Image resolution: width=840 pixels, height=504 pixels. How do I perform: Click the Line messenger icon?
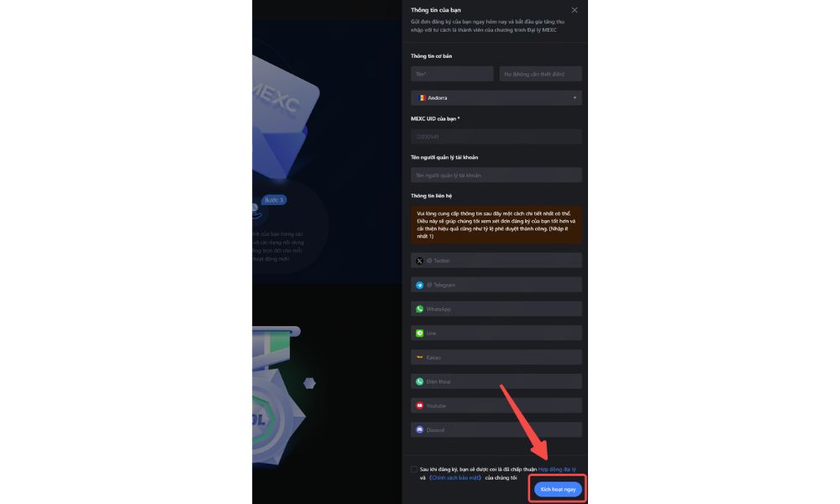(419, 333)
